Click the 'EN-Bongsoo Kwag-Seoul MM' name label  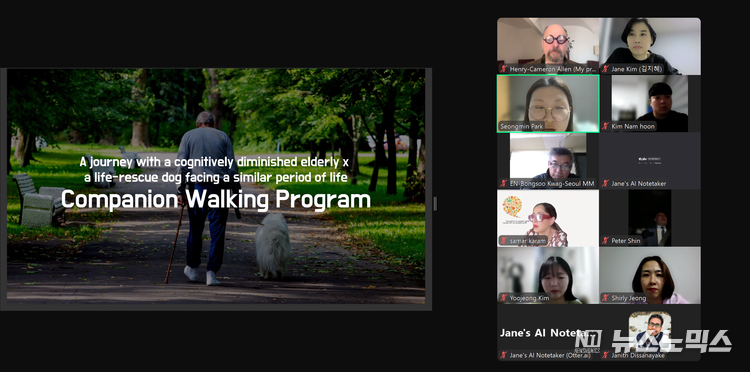(x=551, y=184)
